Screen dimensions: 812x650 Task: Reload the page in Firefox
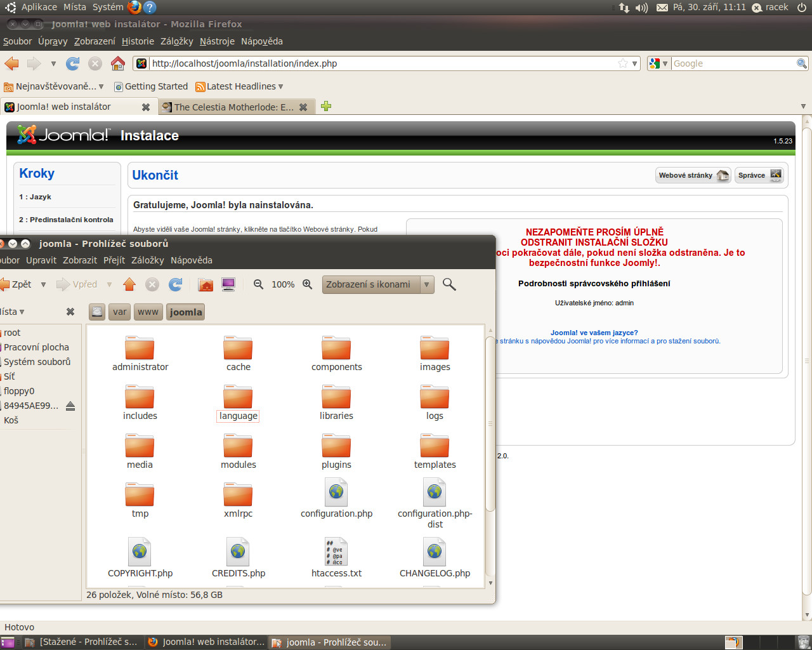point(73,63)
